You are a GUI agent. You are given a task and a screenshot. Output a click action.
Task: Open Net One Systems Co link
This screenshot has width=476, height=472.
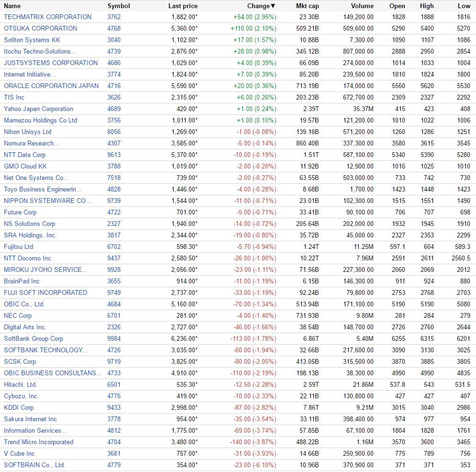click(x=36, y=178)
